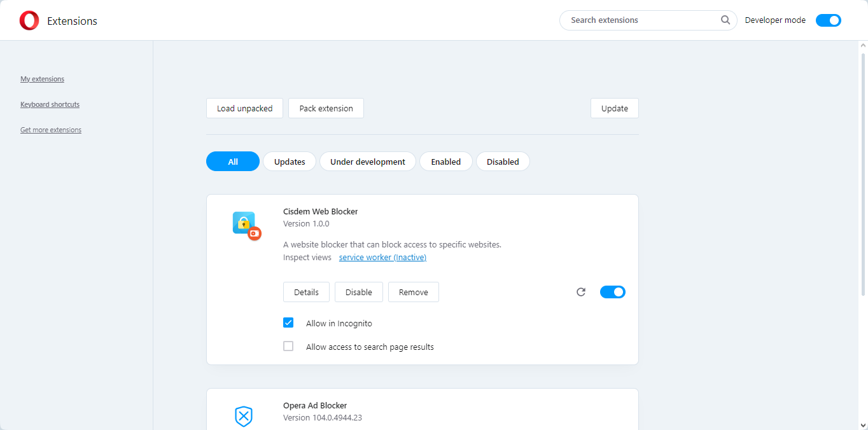This screenshot has width=868, height=430.
Task: Select the All filter tab
Action: [233, 162]
